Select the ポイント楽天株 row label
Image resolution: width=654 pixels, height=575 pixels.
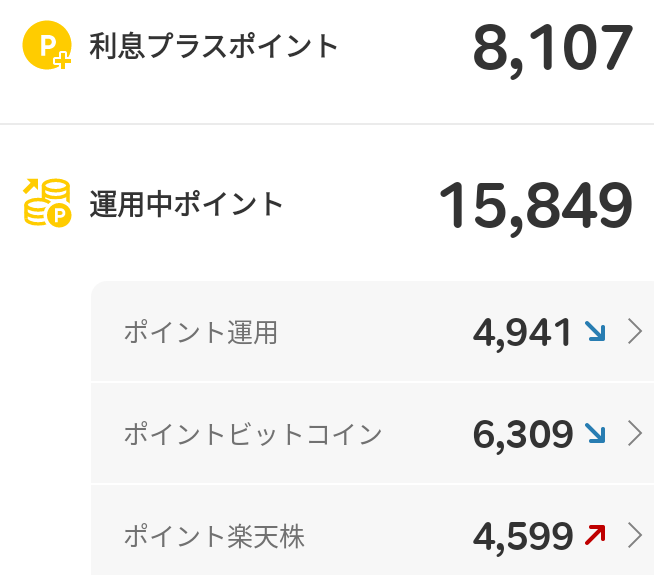tap(214, 536)
